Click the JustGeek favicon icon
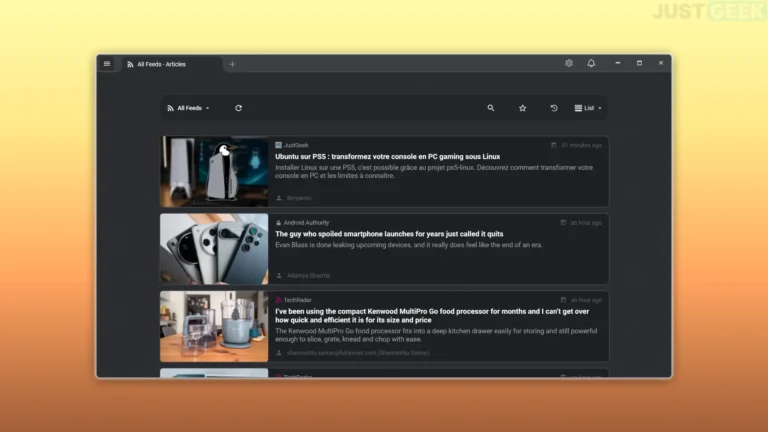Screen dimensions: 768x432 click(278, 145)
